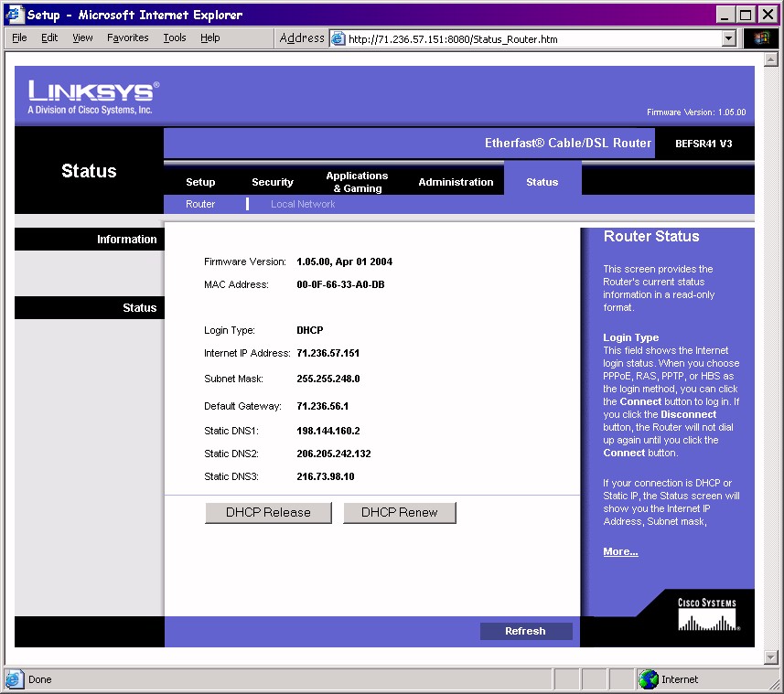Open the Favorites menu
The height and width of the screenshot is (694, 784).
(127, 38)
